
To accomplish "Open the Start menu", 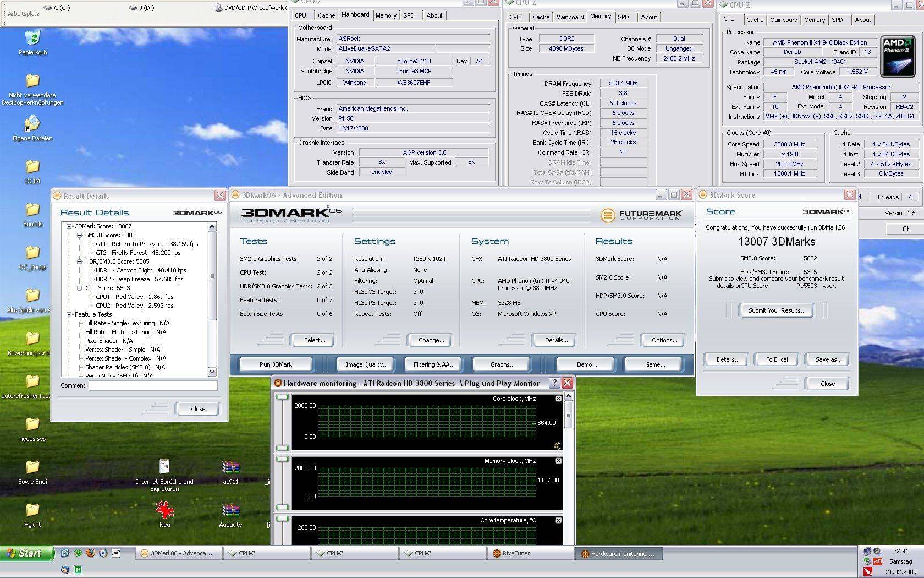I will click(x=27, y=553).
